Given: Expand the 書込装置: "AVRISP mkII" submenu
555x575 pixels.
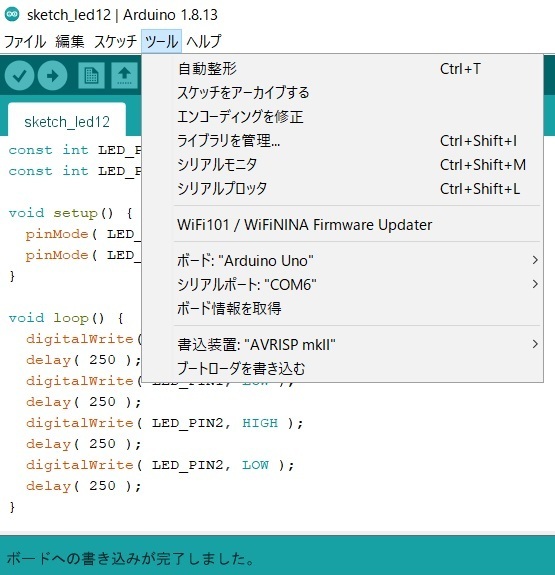Looking at the screenshot, I should pyautogui.click(x=342, y=344).
